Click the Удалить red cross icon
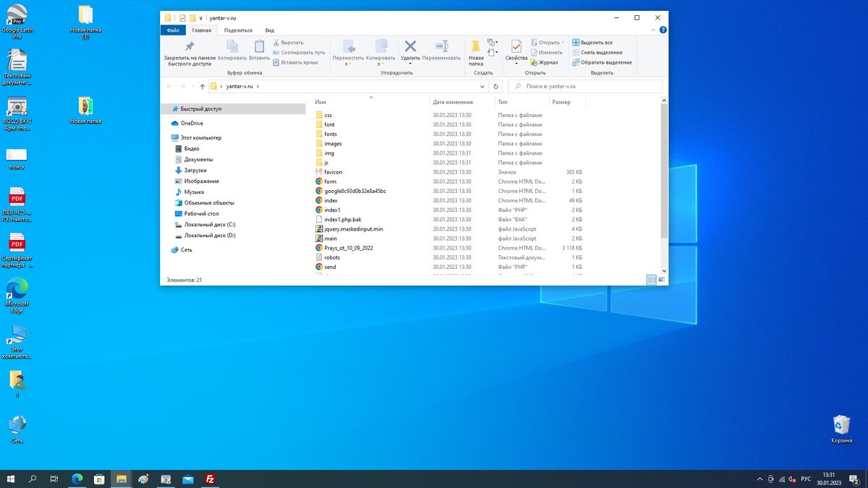The width and height of the screenshot is (868, 488). pyautogui.click(x=410, y=46)
